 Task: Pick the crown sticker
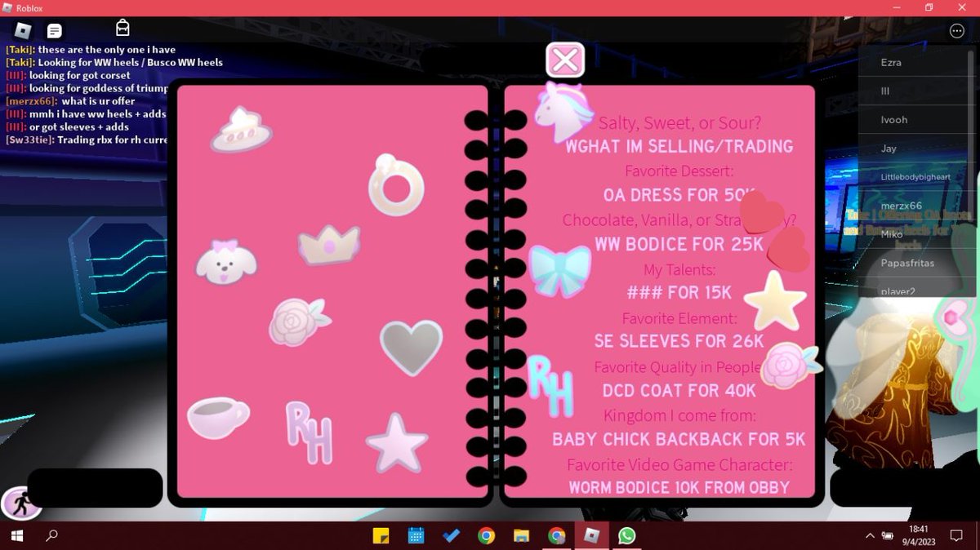tap(329, 246)
